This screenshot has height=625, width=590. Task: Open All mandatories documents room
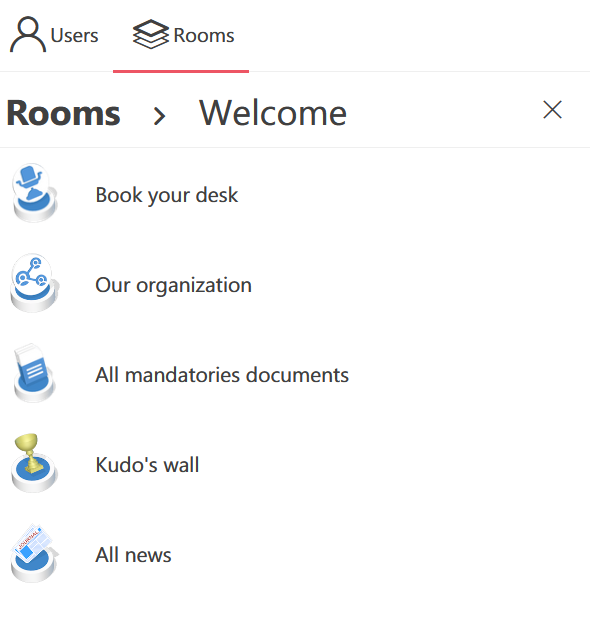(295, 373)
